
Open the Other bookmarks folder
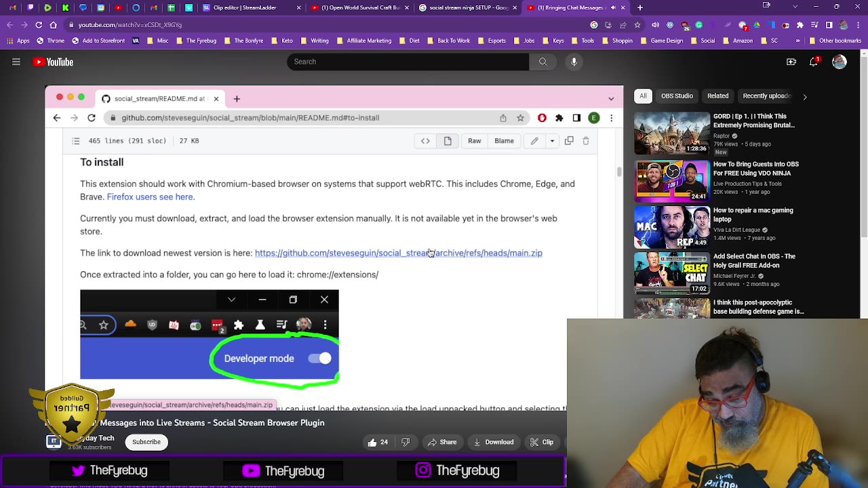click(x=836, y=41)
